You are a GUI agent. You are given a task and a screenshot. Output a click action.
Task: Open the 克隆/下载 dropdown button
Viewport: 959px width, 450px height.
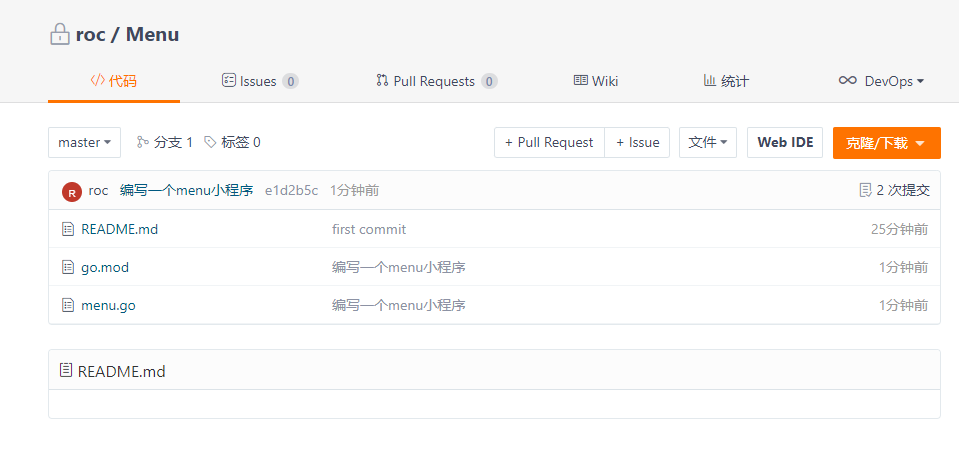coord(886,143)
